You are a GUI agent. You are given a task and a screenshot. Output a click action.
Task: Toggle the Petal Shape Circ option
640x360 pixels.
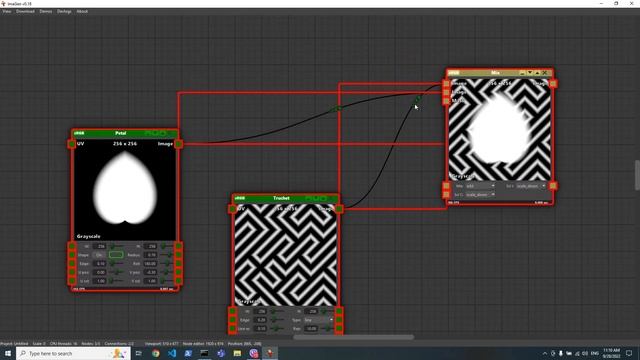pos(99,255)
